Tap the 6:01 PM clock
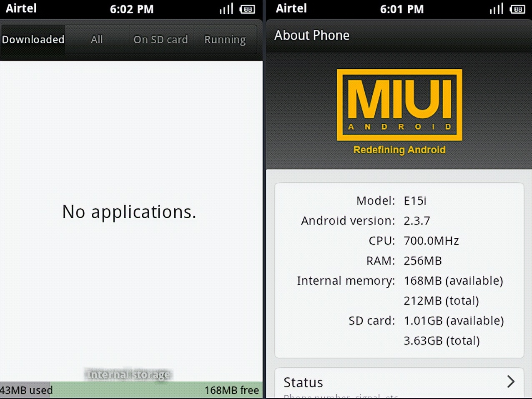Image resolution: width=532 pixels, height=399 pixels. pyautogui.click(x=402, y=9)
